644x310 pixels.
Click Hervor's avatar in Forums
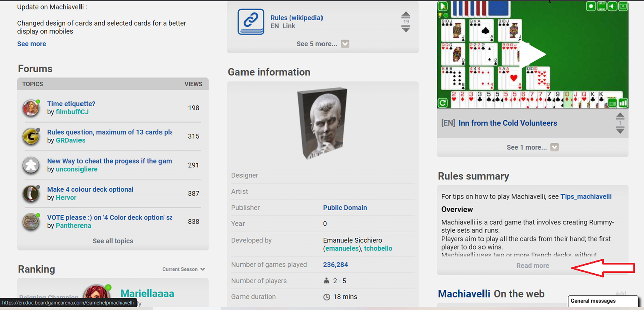[31, 193]
